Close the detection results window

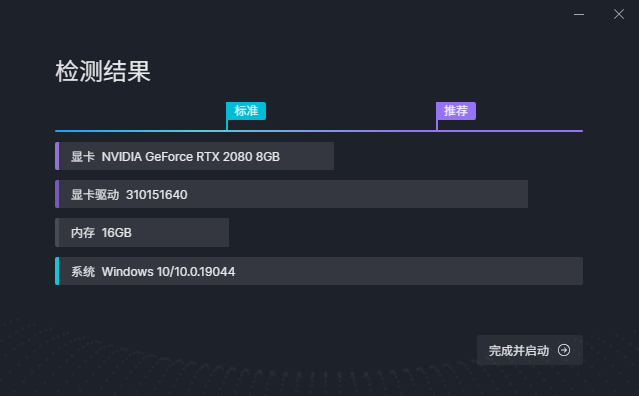click(619, 14)
